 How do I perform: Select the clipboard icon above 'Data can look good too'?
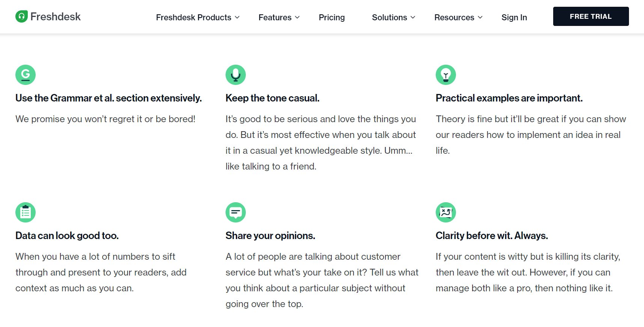click(25, 212)
